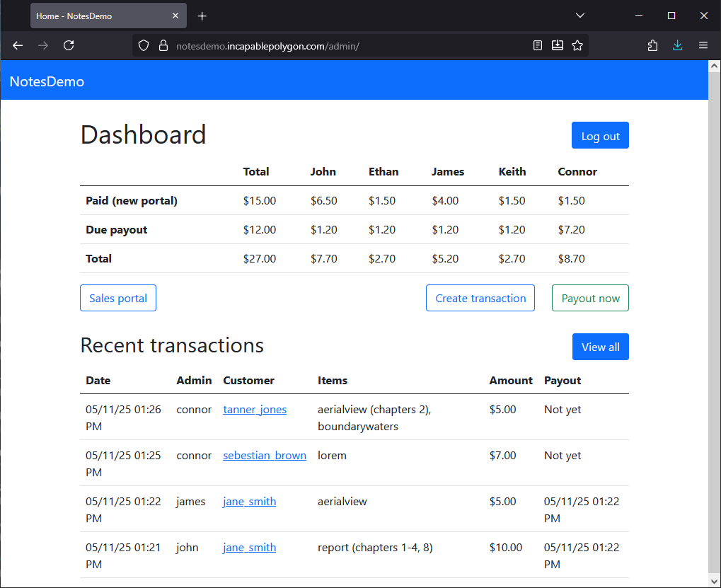Click the tracking protection shield icon
This screenshot has width=721, height=588.
(x=144, y=45)
